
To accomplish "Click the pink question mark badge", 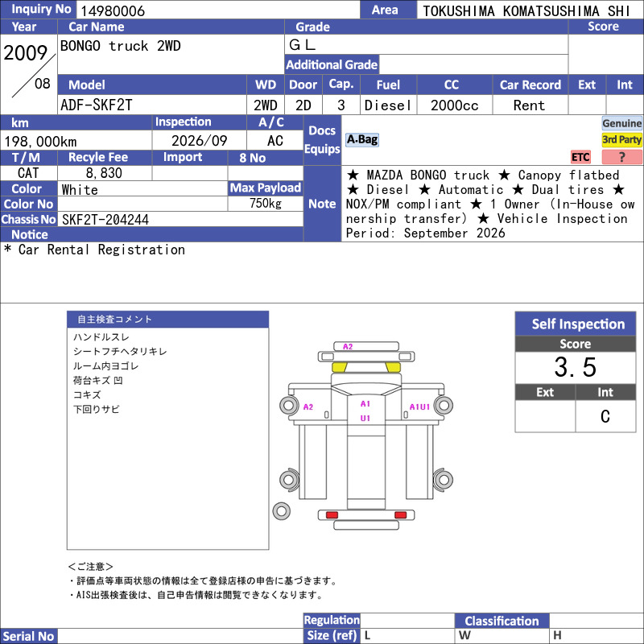I will [x=621, y=157].
